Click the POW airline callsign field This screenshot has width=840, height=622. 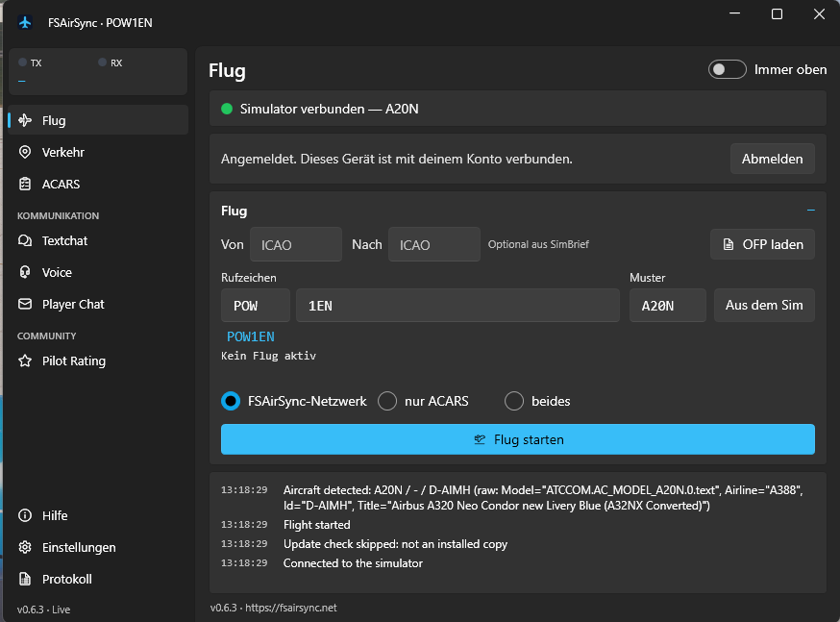click(x=256, y=306)
